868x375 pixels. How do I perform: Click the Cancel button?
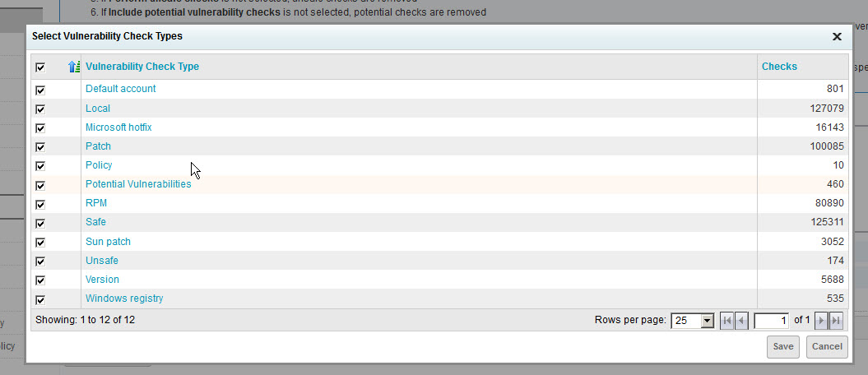[x=827, y=346]
